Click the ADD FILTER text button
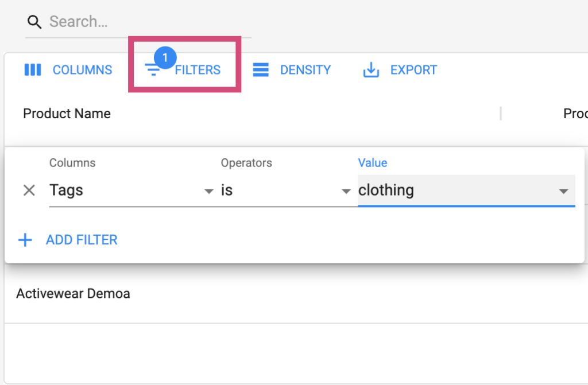Image resolution: width=588 pixels, height=385 pixels. [82, 240]
